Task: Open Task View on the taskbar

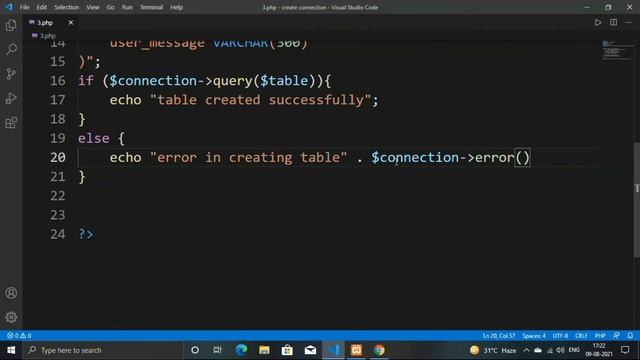Action: click(x=217, y=350)
